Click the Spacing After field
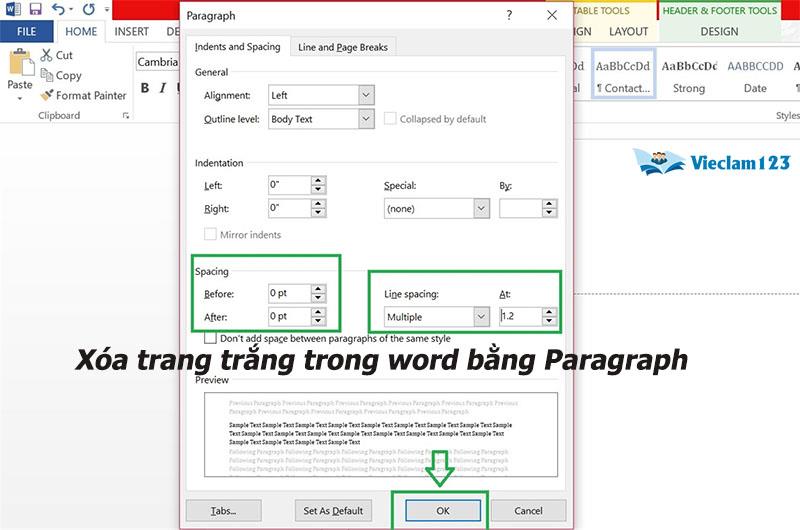The width and height of the screenshot is (800, 530). pos(289,316)
